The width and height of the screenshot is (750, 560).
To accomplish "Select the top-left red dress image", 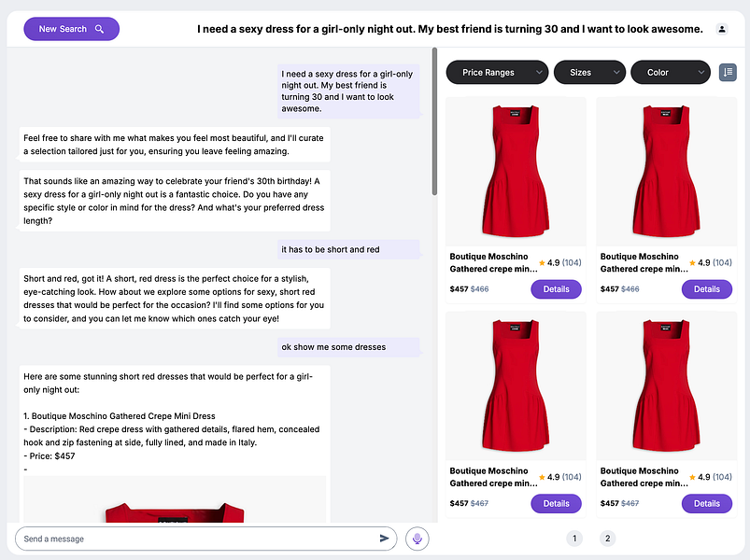I will 516,172.
